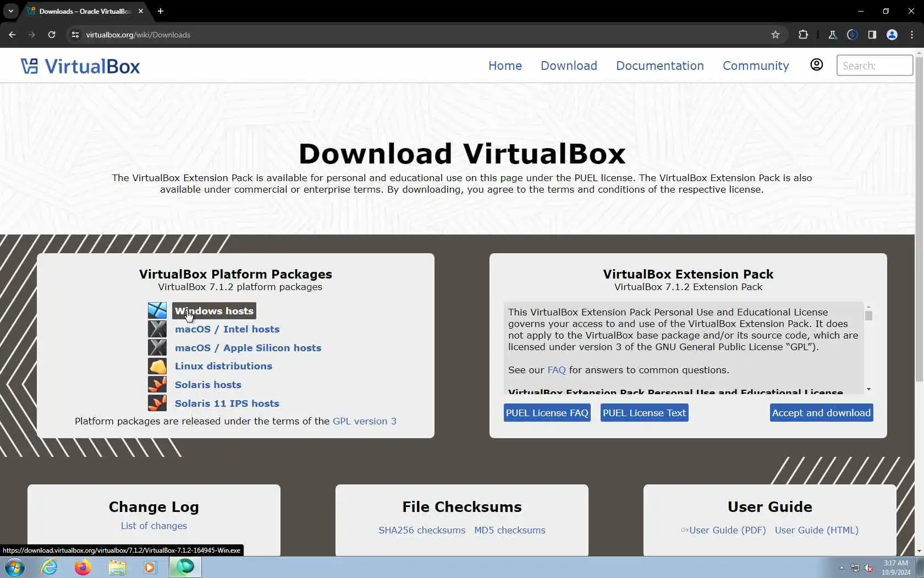Screen dimensions: 924x578
Task: Click the icon beside Solaris 11 IPS hosts
Action: [x=157, y=403]
